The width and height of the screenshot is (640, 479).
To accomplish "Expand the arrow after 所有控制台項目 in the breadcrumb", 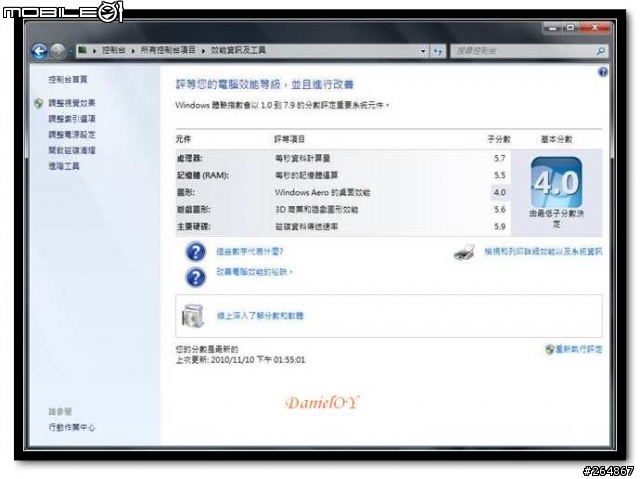I will pyautogui.click(x=203, y=51).
